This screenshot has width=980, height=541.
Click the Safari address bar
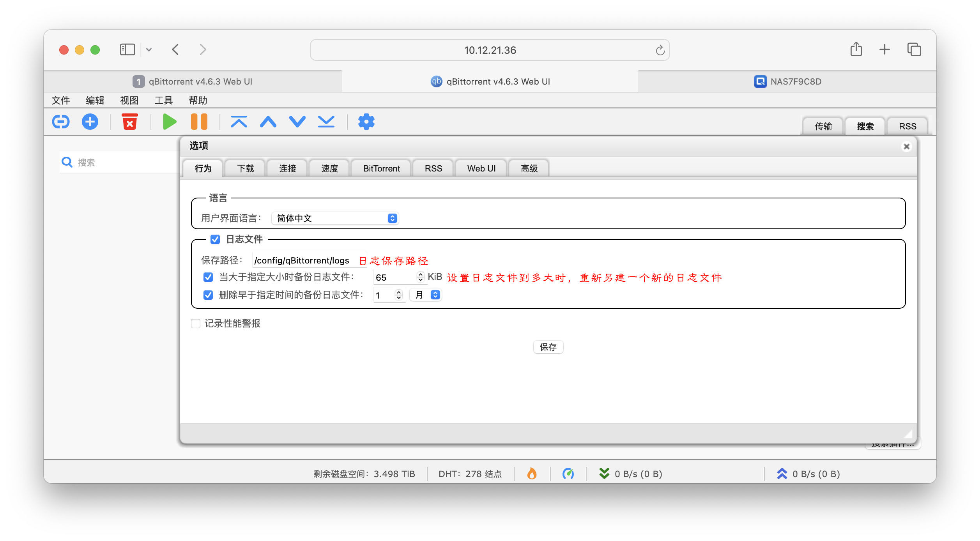(x=490, y=50)
